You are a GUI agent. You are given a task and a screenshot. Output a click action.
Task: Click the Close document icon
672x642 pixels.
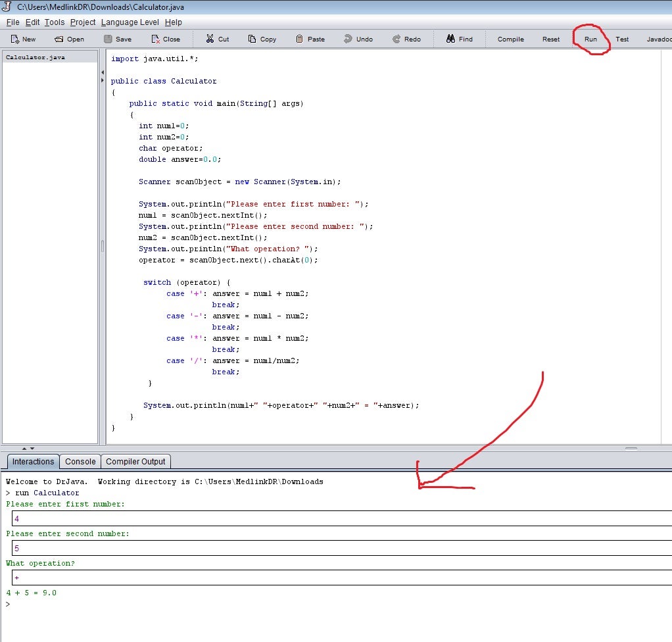(156, 39)
